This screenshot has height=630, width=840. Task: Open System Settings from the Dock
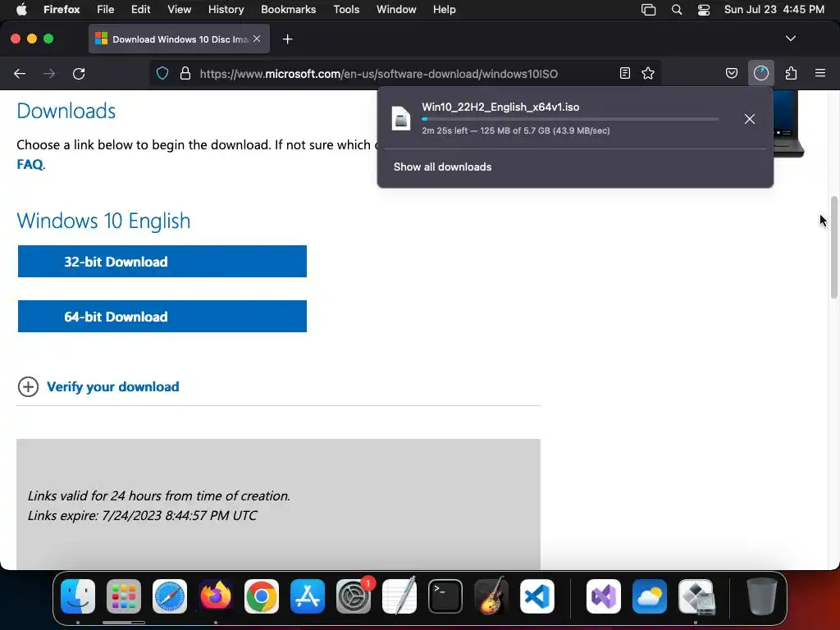pos(354,596)
